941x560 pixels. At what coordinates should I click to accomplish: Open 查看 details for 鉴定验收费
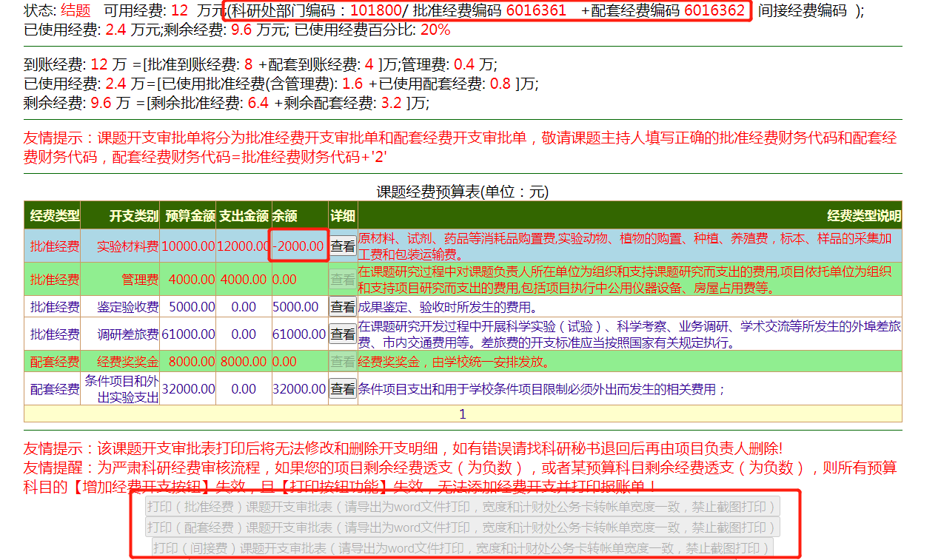click(x=342, y=306)
